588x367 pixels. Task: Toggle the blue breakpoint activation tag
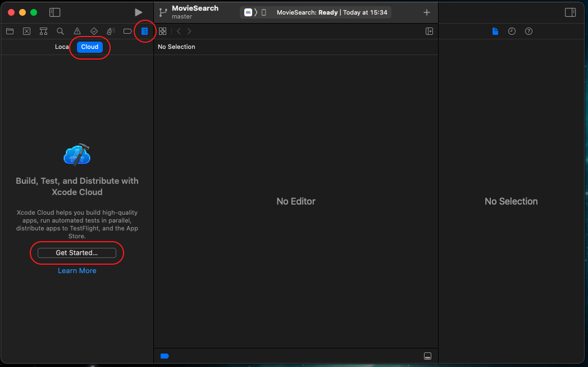click(x=165, y=356)
